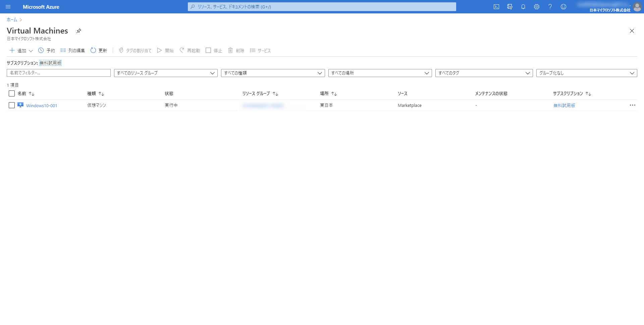Screen dimensions: 644x325
Task: Sort by 名前 column
Action: (x=26, y=94)
